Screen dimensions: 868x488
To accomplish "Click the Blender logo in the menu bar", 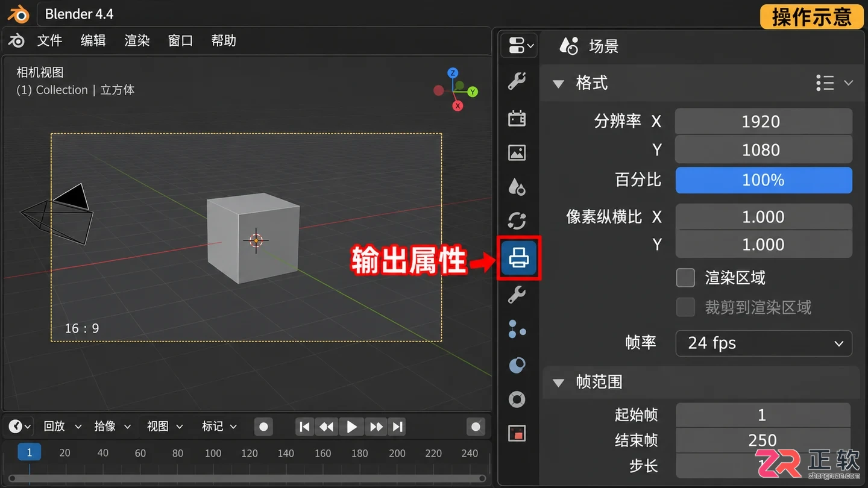I will tap(17, 40).
